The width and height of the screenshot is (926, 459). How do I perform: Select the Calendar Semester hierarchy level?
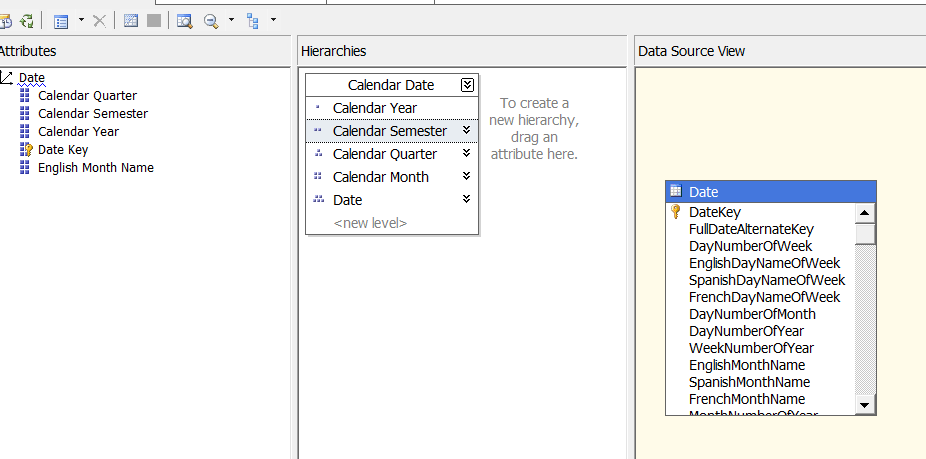(392, 131)
